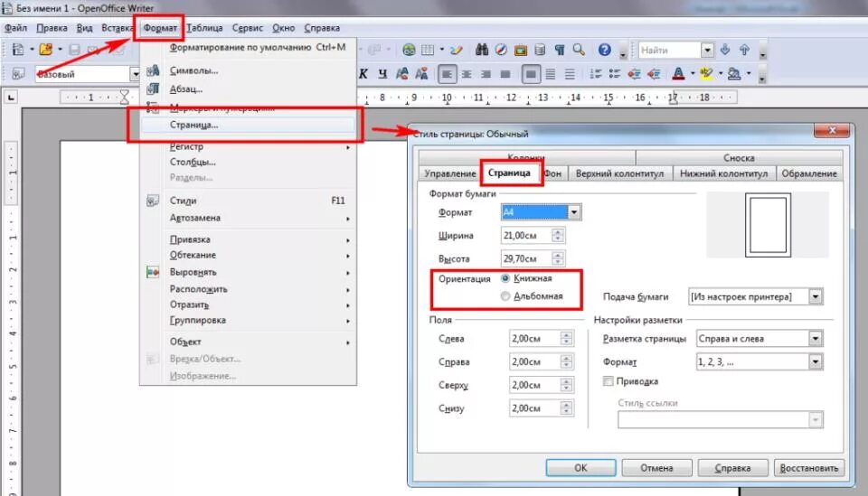Click the Восстановить button
The height and width of the screenshot is (496, 868).
pos(808,468)
